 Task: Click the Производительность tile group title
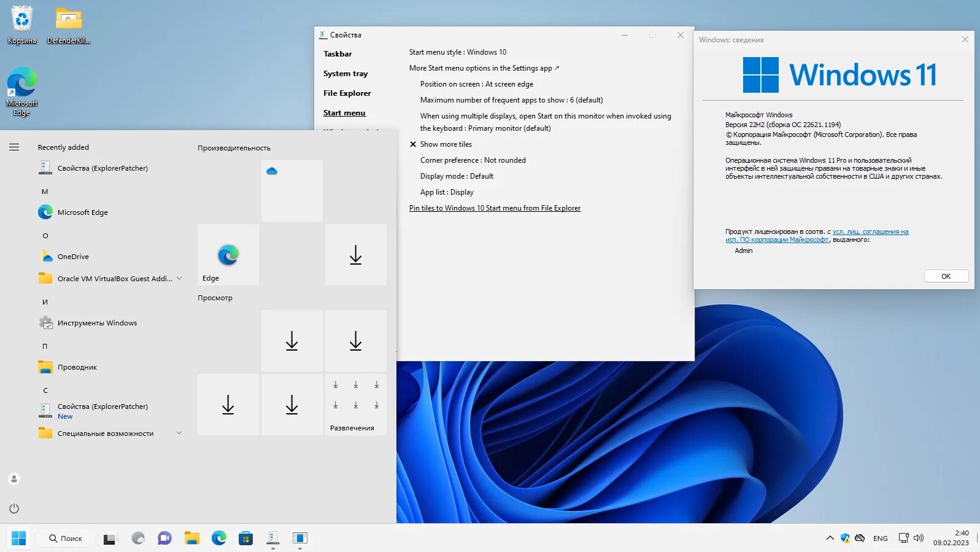click(x=234, y=148)
